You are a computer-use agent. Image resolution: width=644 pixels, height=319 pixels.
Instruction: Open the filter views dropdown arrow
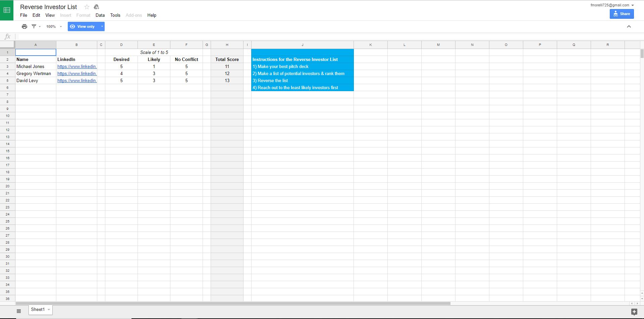pyautogui.click(x=40, y=26)
